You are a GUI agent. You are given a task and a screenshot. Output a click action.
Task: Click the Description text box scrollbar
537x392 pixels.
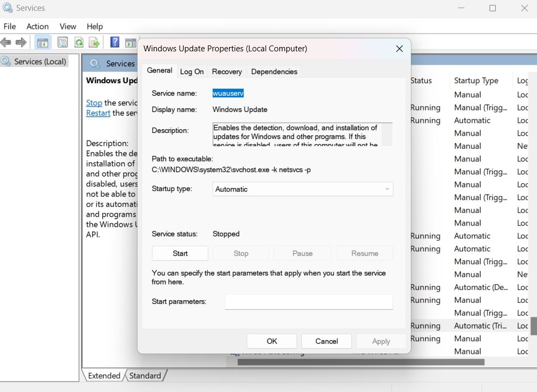click(387, 135)
